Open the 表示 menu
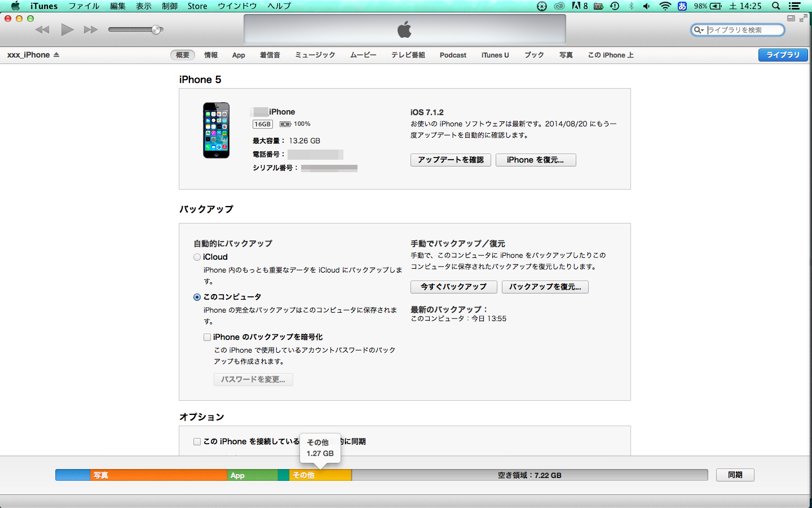The height and width of the screenshot is (508, 812). pos(144,6)
